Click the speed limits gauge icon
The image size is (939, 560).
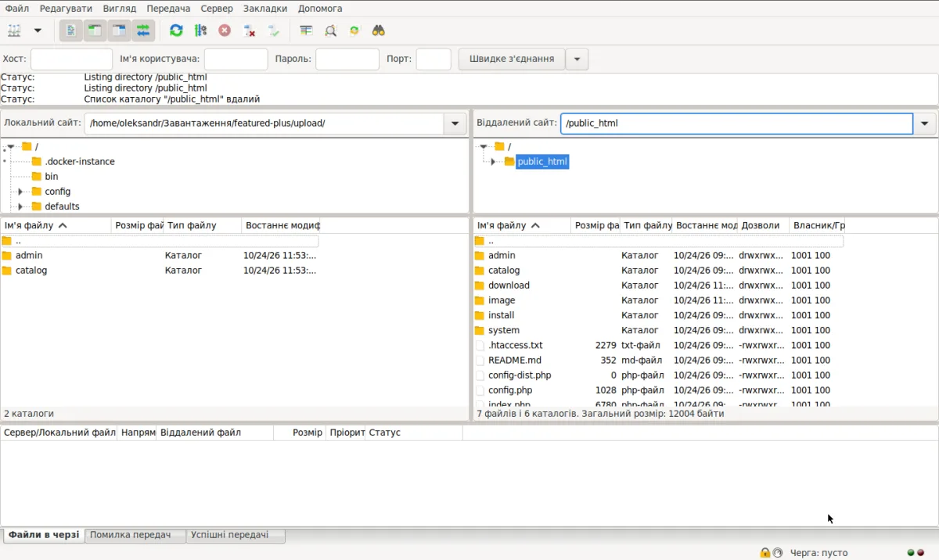pyautogui.click(x=778, y=553)
